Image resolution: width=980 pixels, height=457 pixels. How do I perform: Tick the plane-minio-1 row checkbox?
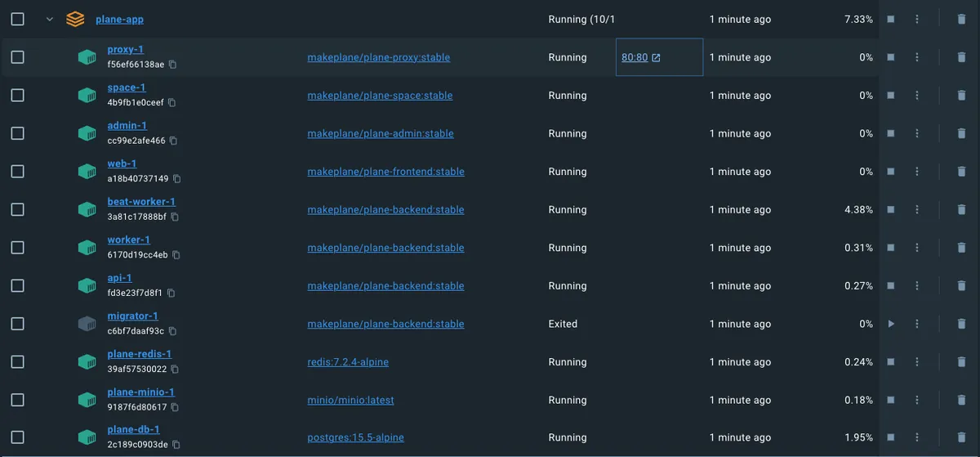[x=17, y=400]
